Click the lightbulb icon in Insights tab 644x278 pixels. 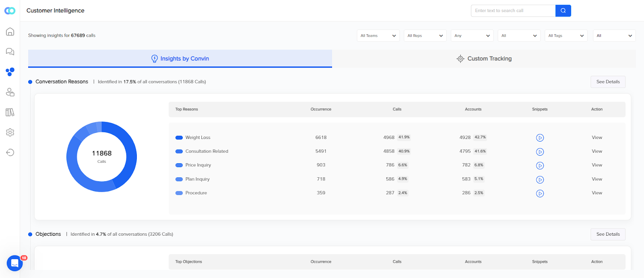click(x=155, y=58)
